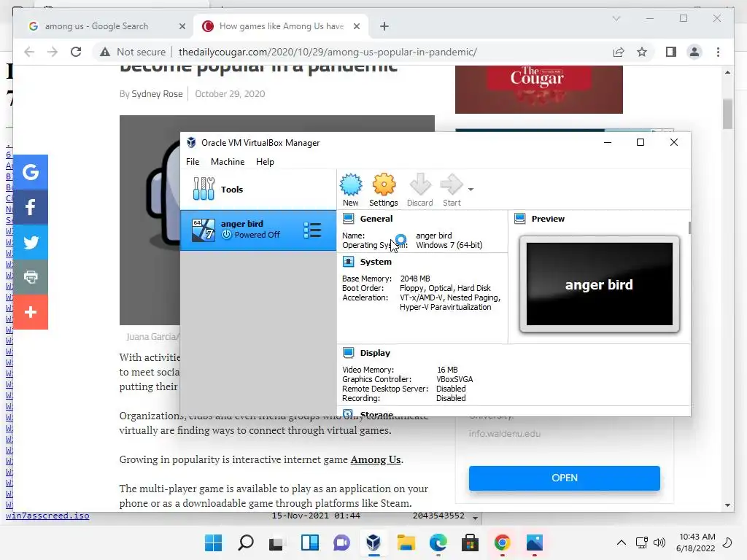Toggle Chrome side panel icon

click(x=671, y=52)
